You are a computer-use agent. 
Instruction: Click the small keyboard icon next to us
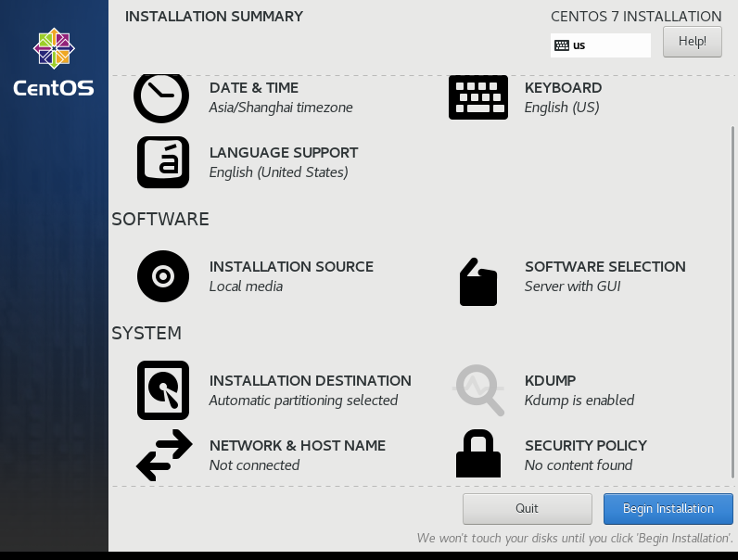point(562,45)
